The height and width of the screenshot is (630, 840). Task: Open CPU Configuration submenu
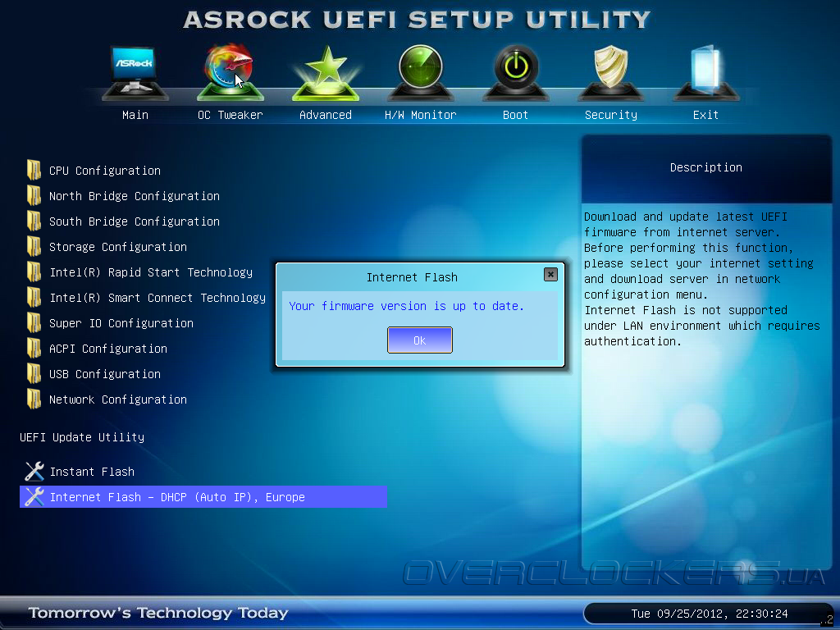pyautogui.click(x=105, y=171)
